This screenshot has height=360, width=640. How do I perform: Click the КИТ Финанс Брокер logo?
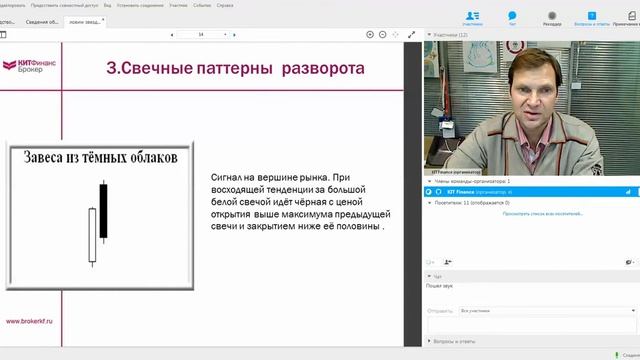(29, 65)
